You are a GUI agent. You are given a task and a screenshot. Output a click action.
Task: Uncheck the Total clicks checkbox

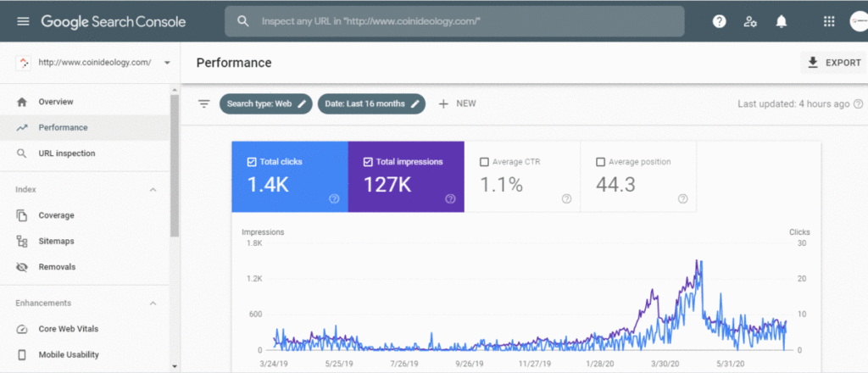pos(251,162)
